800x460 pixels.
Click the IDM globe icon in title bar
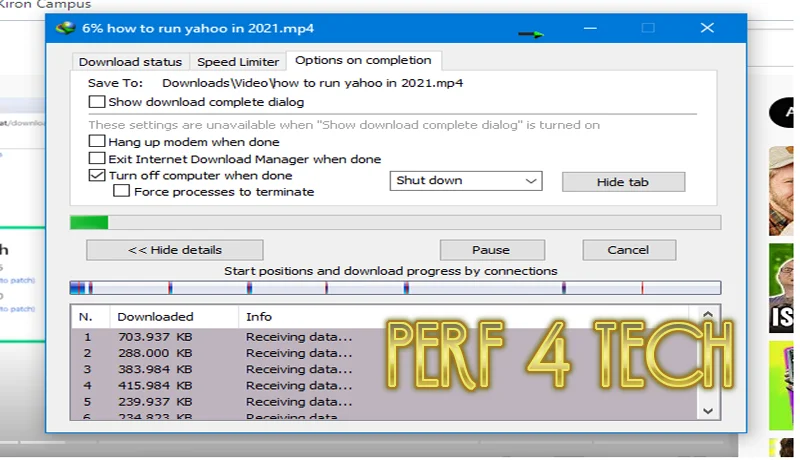(65, 28)
